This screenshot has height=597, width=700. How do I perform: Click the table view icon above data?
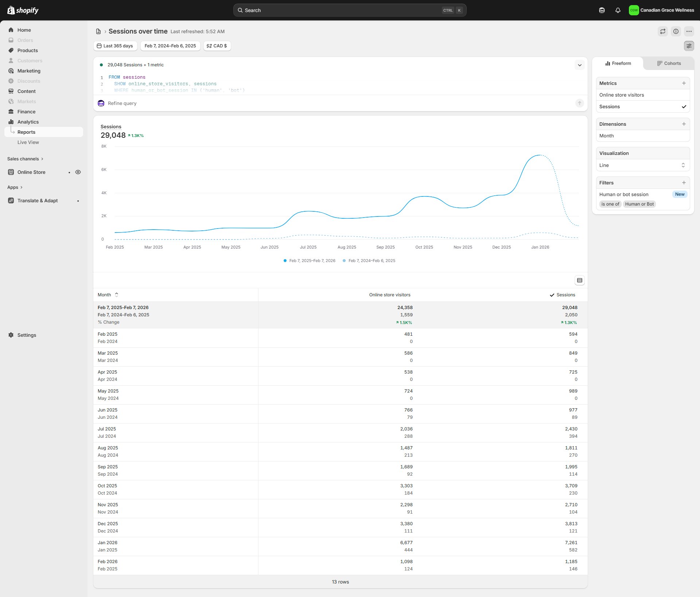(579, 280)
